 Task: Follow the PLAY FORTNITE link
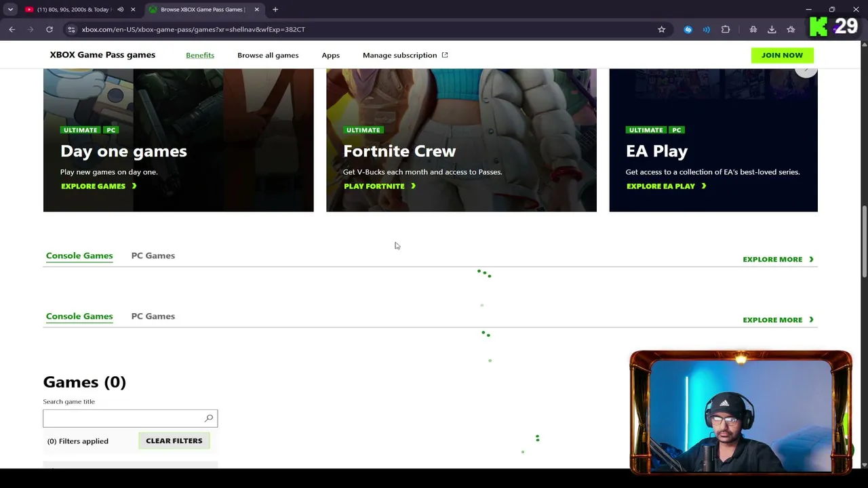[380, 186]
